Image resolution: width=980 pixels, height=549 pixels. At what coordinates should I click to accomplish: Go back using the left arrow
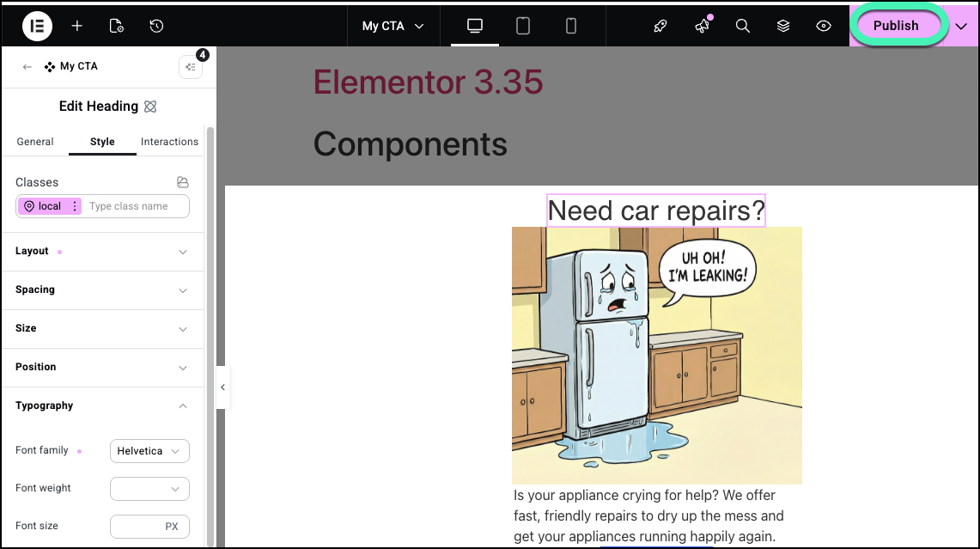pos(27,67)
